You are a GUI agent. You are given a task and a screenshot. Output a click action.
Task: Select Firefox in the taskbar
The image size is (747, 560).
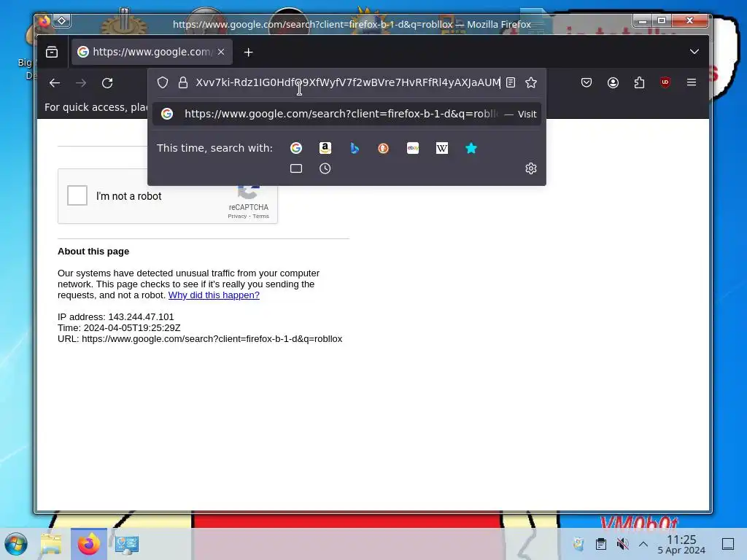click(88, 544)
